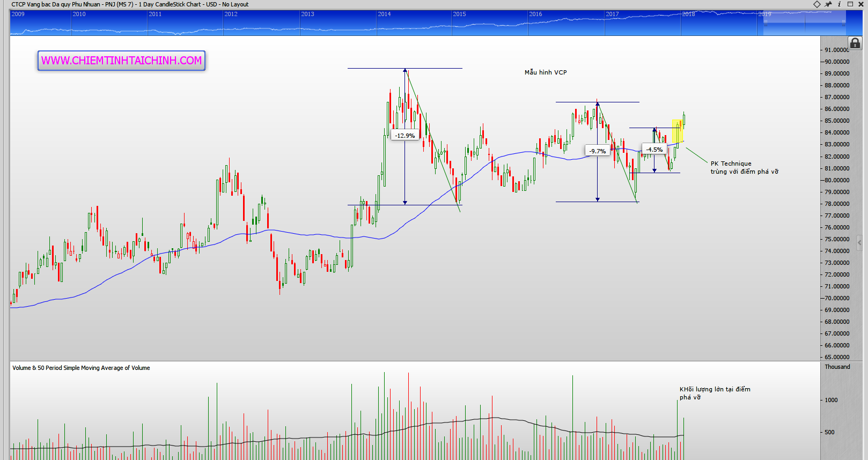Jump to 2011 in the overview navigator

pos(185,23)
